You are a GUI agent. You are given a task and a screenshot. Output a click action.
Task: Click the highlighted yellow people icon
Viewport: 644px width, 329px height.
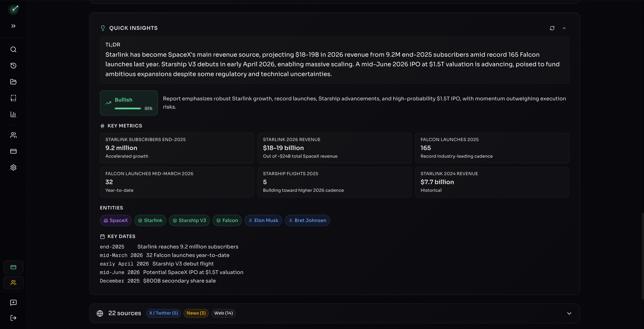pyautogui.click(x=13, y=283)
